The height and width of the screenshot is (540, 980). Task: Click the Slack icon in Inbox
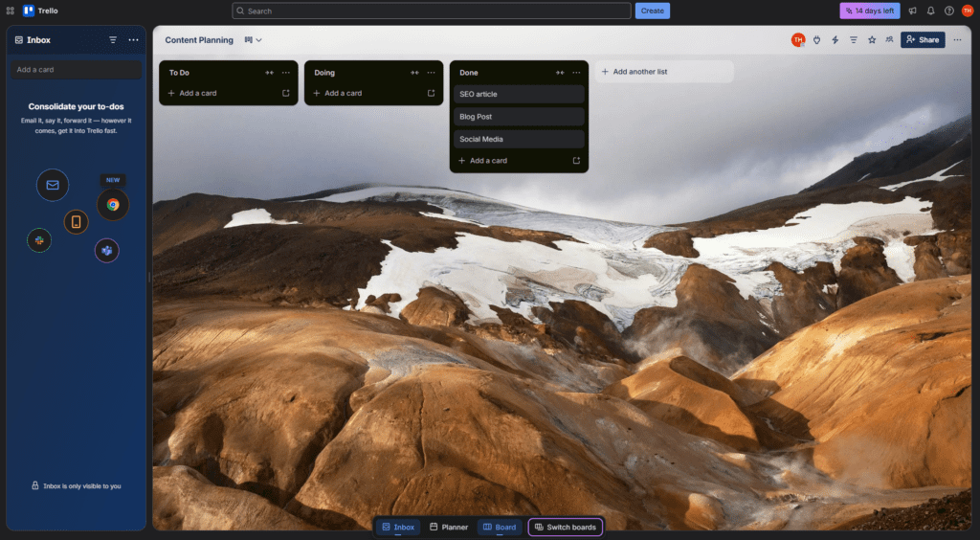38,240
